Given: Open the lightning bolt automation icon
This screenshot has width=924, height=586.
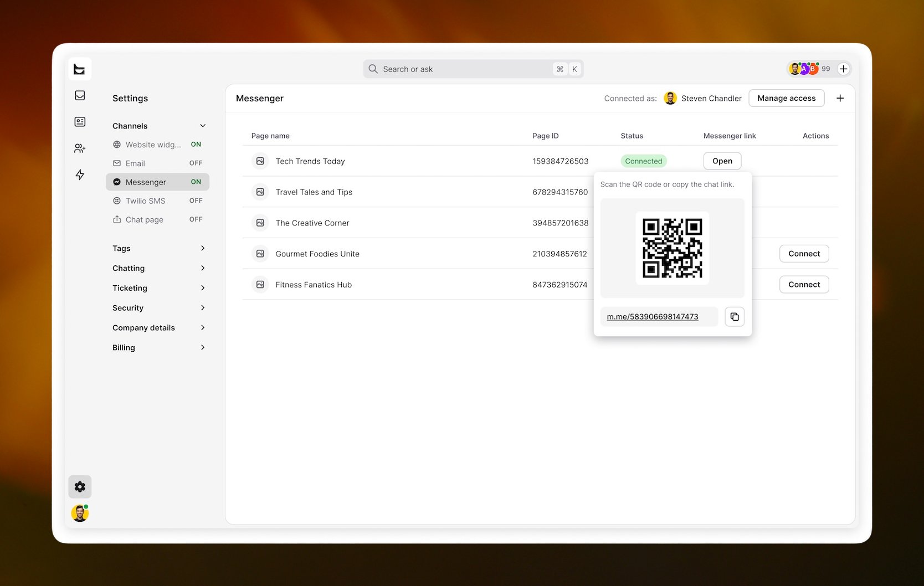Looking at the screenshot, I should point(80,175).
